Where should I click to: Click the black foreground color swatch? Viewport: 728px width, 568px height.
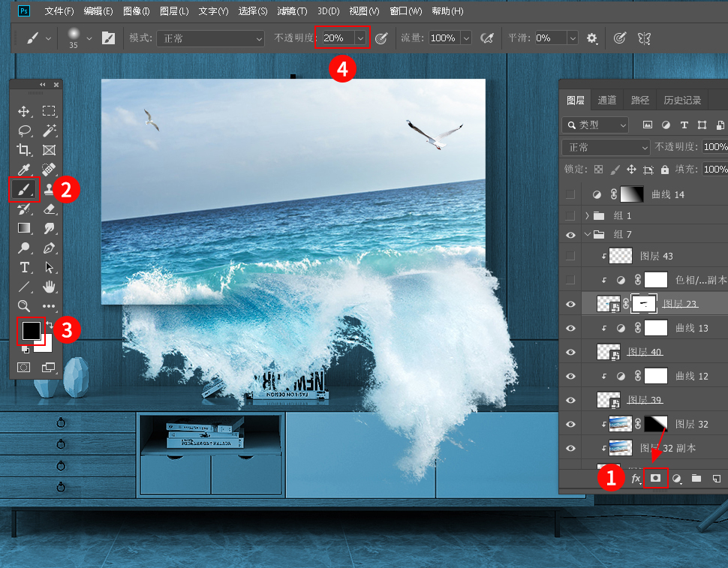(x=31, y=330)
